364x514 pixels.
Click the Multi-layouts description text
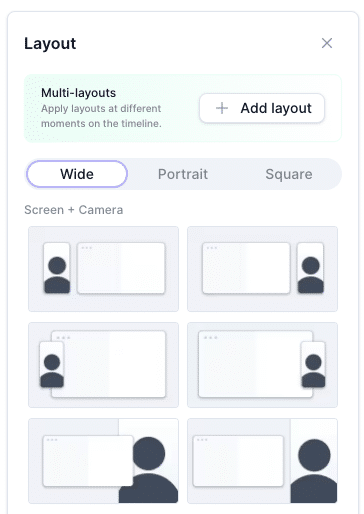[x=101, y=116]
